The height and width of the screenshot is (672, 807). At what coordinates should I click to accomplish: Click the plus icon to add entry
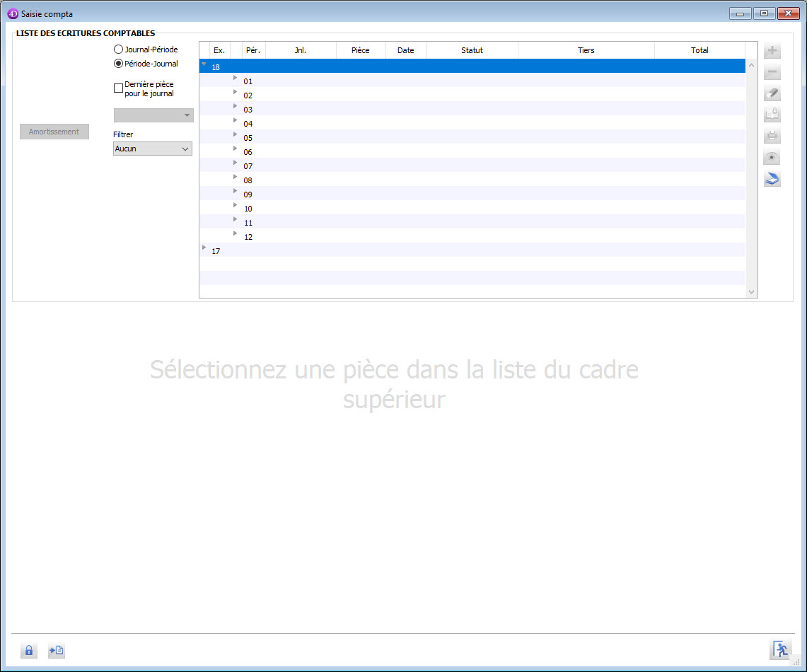772,51
